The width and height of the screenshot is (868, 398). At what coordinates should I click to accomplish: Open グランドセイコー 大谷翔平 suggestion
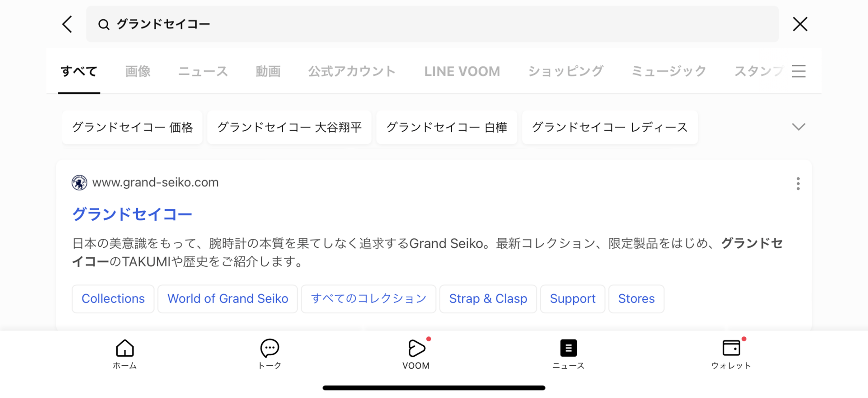(x=290, y=126)
